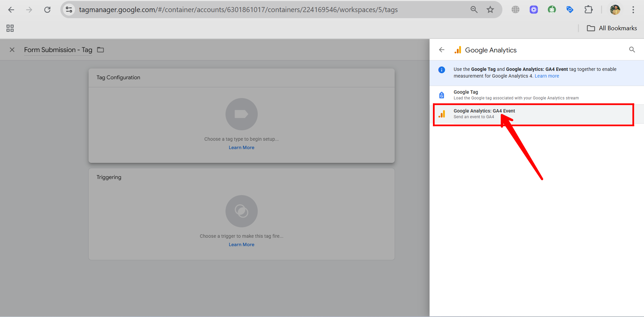Open the All Bookmarks folder
Image resolution: width=644 pixels, height=317 pixels.
[x=612, y=28]
